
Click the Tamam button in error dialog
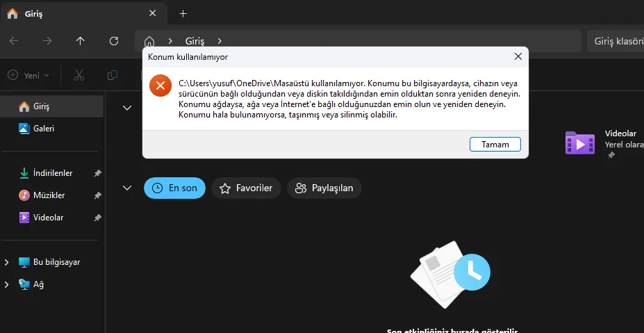(495, 145)
